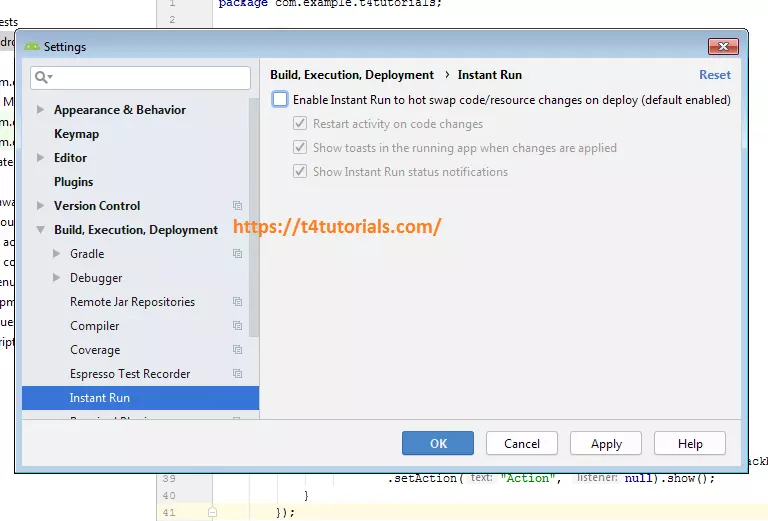Click the project-level icon beside Version Control
The image size is (768, 521).
point(237,206)
